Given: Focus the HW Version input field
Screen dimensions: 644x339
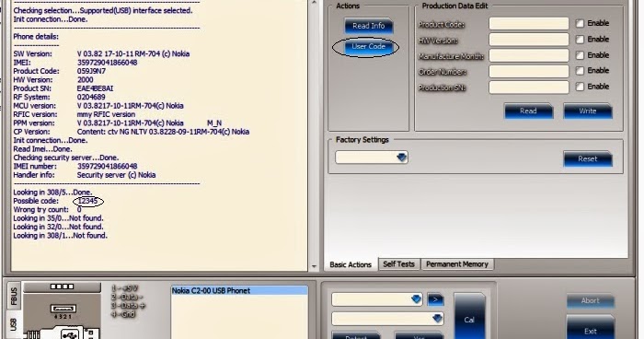Looking at the screenshot, I should pos(529,40).
